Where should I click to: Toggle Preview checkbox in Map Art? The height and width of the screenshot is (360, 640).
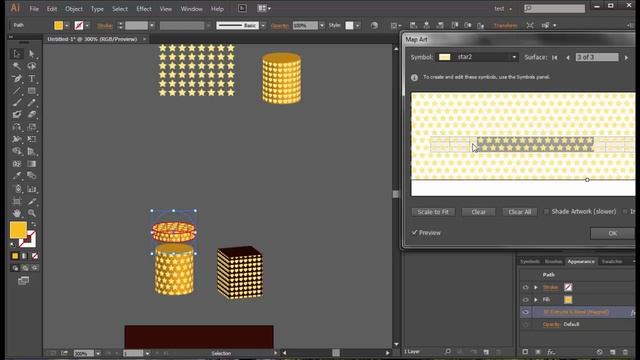(x=415, y=232)
